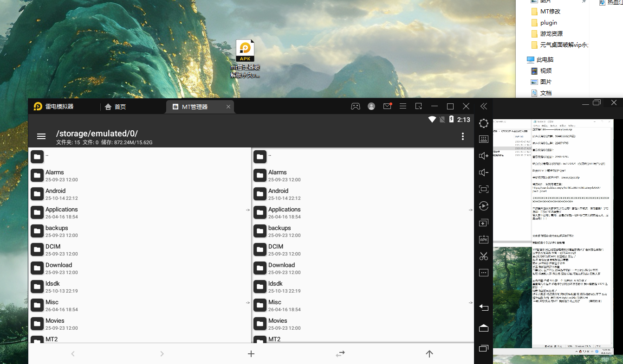
Task: Open the backups folder in the right pane
Action: pyautogui.click(x=363, y=231)
